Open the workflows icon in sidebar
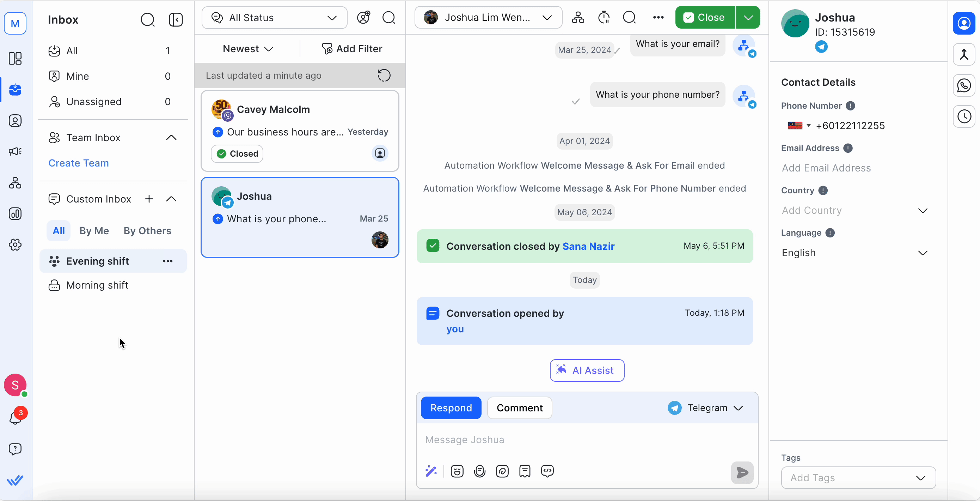This screenshot has width=980, height=501. pyautogui.click(x=15, y=183)
